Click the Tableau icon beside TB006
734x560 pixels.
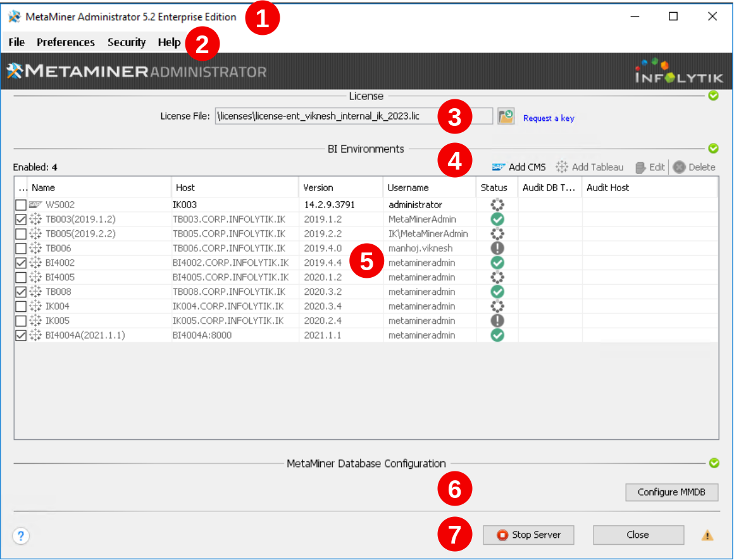pyautogui.click(x=35, y=248)
